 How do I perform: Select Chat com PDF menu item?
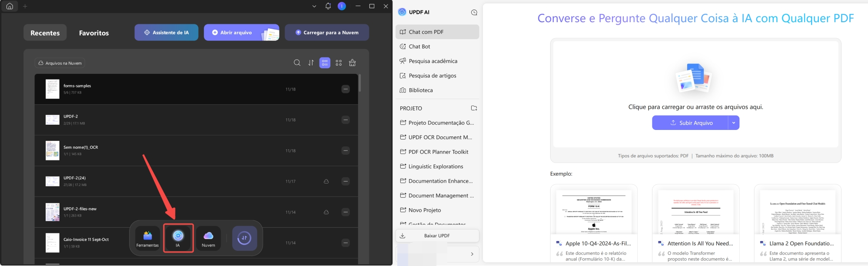[x=437, y=32]
